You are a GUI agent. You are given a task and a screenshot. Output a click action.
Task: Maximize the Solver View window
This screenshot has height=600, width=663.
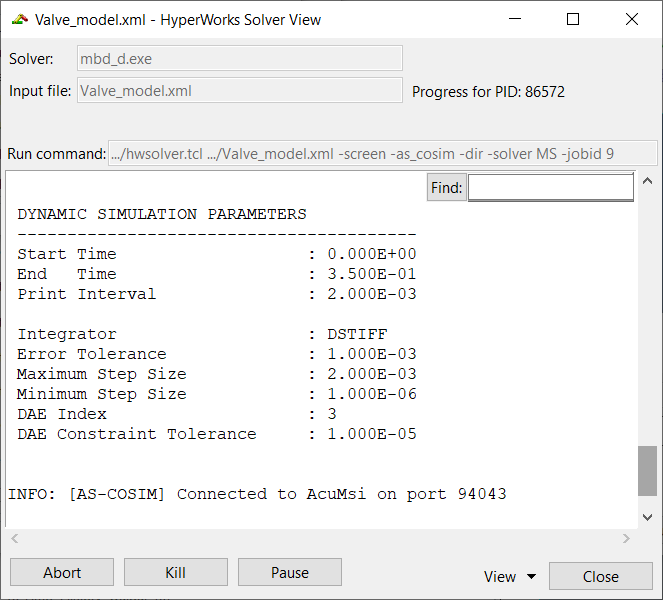(573, 19)
